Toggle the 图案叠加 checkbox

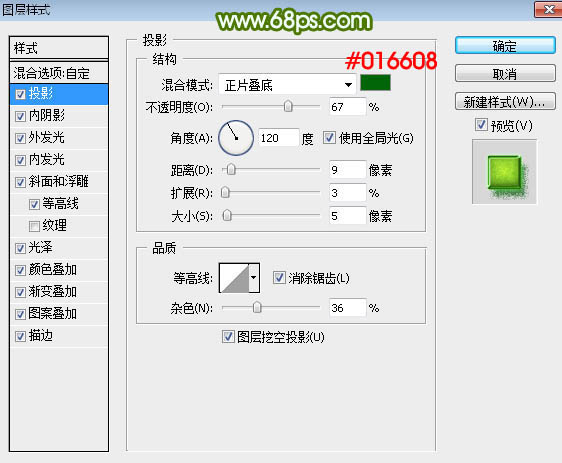click(x=20, y=314)
